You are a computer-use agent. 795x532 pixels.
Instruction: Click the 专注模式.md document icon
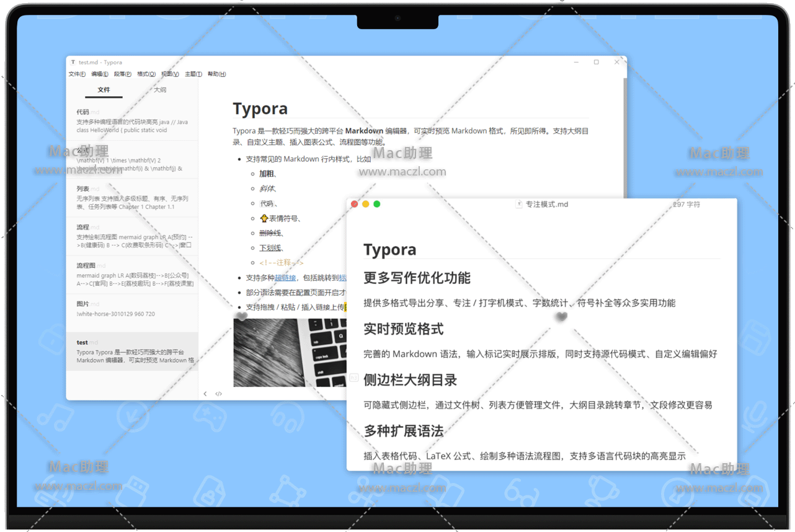(519, 204)
